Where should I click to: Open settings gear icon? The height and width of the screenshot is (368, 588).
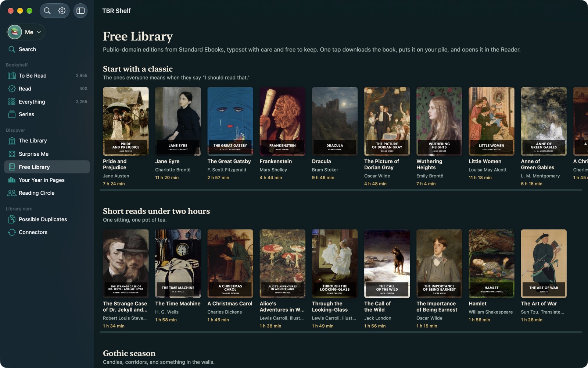pos(62,11)
